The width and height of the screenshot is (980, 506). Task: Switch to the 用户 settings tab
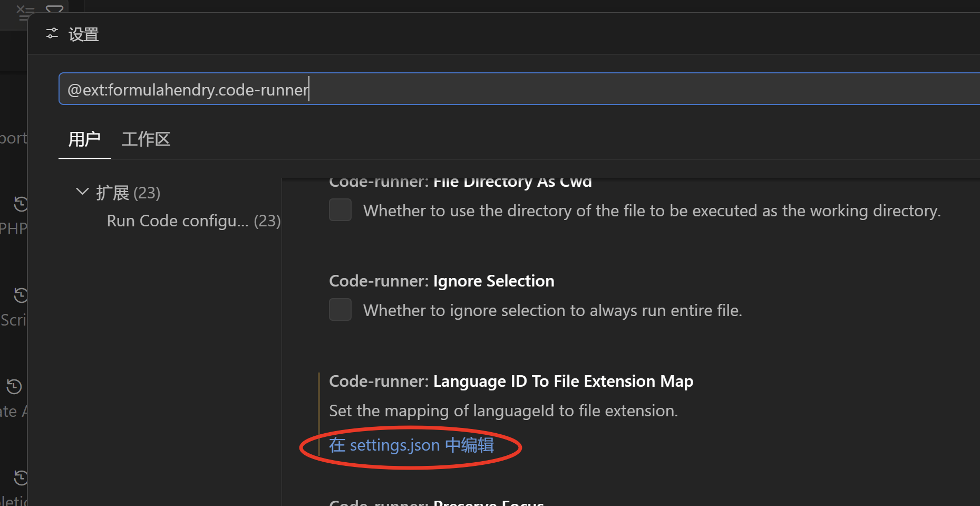84,139
